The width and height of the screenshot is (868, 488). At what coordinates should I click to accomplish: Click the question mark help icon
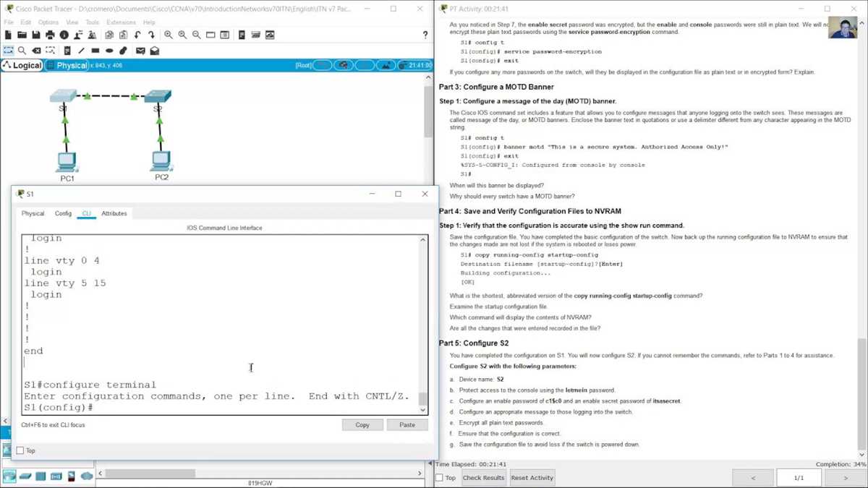(x=425, y=35)
